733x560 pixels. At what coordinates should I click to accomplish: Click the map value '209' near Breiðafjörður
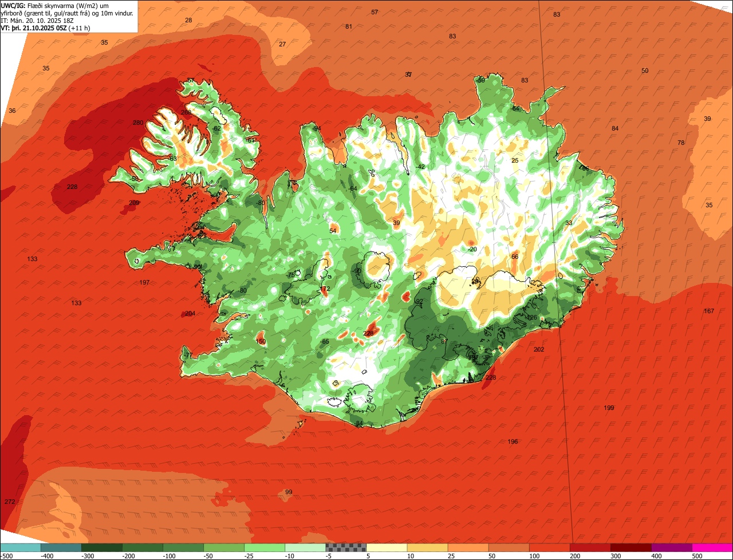click(134, 203)
